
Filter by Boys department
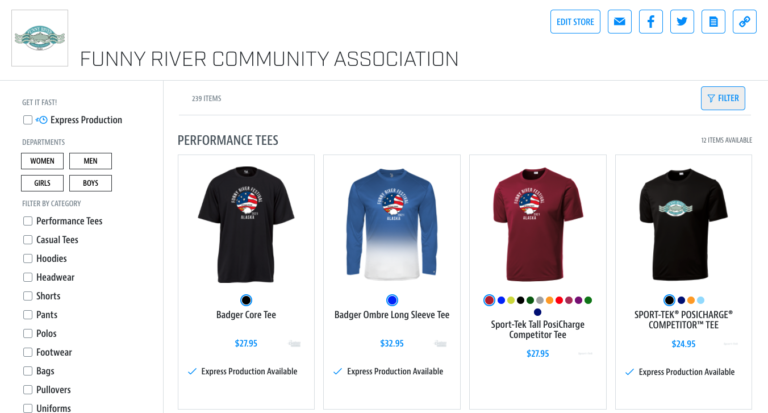click(x=90, y=183)
